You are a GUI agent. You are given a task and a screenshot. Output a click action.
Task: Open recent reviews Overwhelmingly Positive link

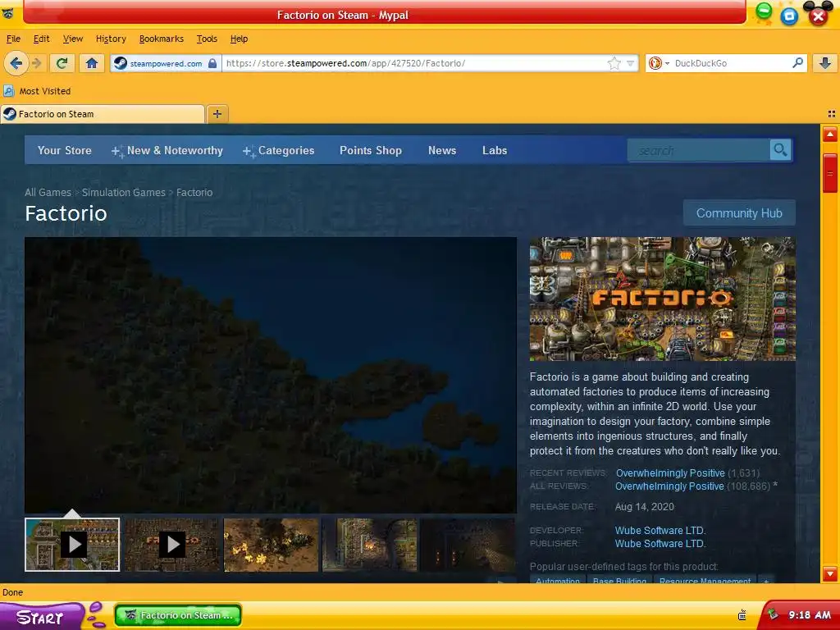point(670,473)
